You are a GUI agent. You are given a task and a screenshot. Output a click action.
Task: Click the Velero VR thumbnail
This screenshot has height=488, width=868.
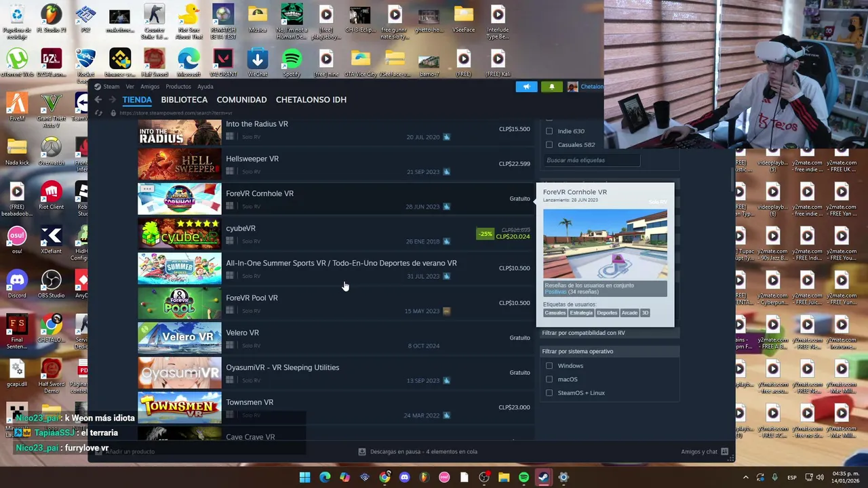180,338
